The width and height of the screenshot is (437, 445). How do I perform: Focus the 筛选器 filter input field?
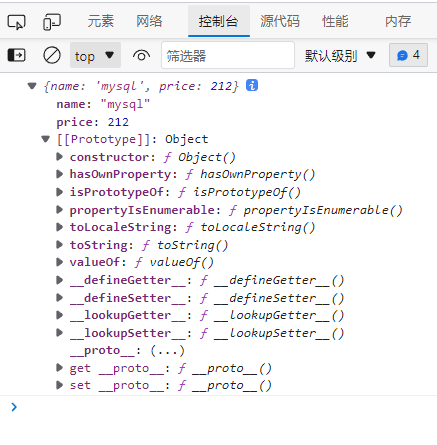(x=228, y=55)
